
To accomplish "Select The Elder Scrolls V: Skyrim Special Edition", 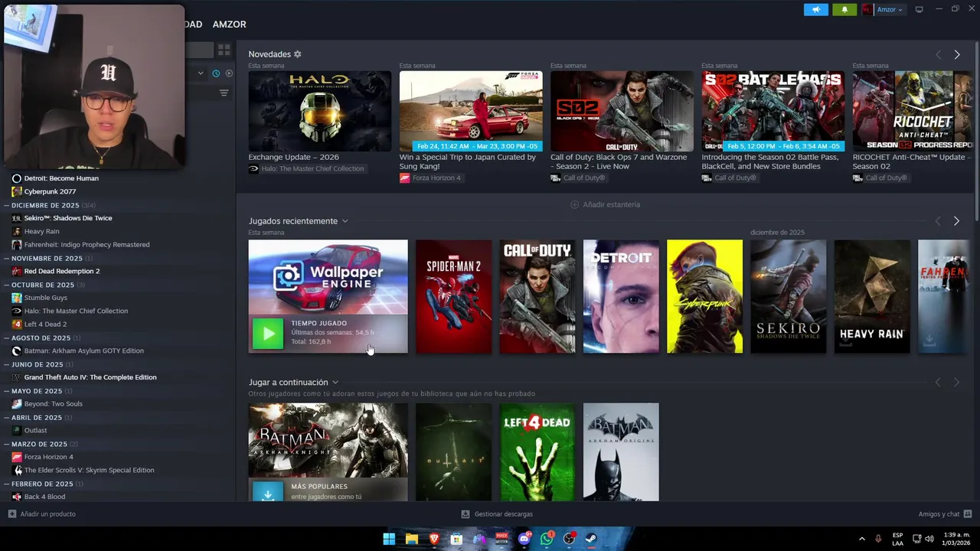I will click(89, 470).
